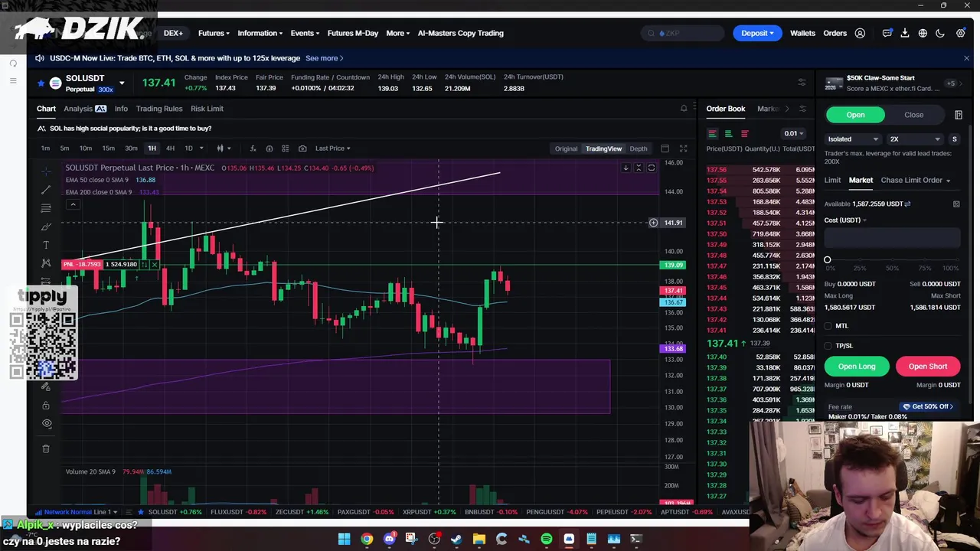Open the chart alert clock icon

pyautogui.click(x=269, y=148)
